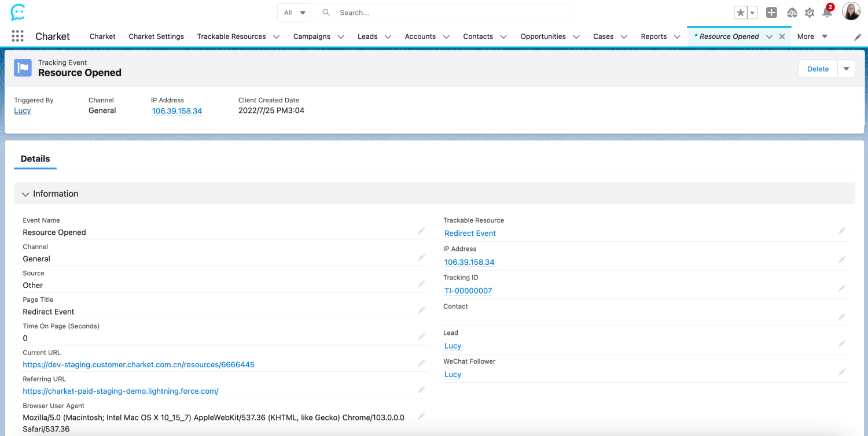Select the Details tab
This screenshot has width=868, height=436.
(35, 158)
